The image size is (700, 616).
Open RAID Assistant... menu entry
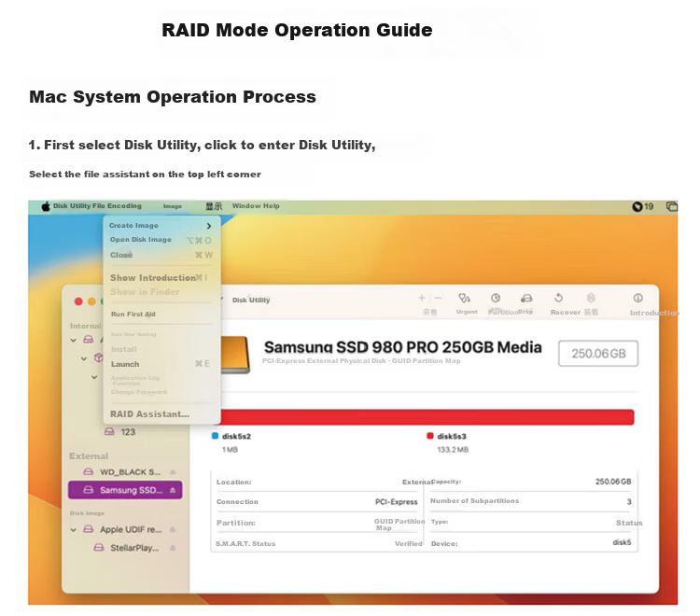pos(149,414)
